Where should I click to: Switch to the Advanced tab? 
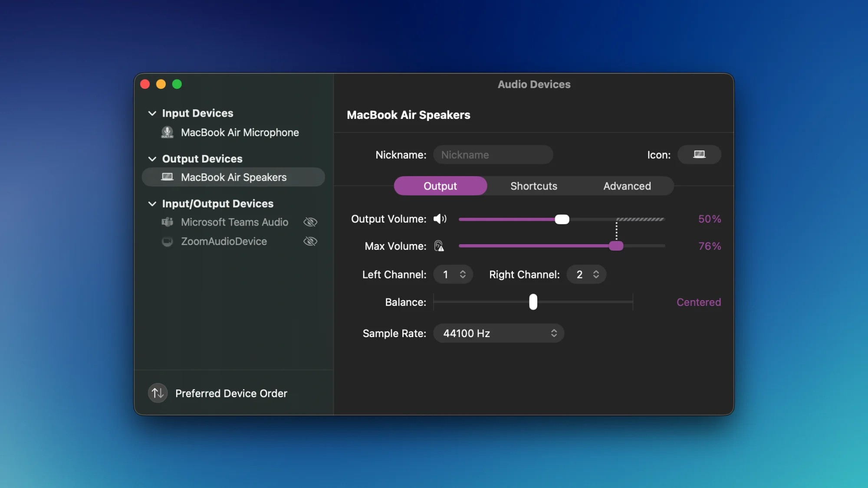[x=627, y=186]
